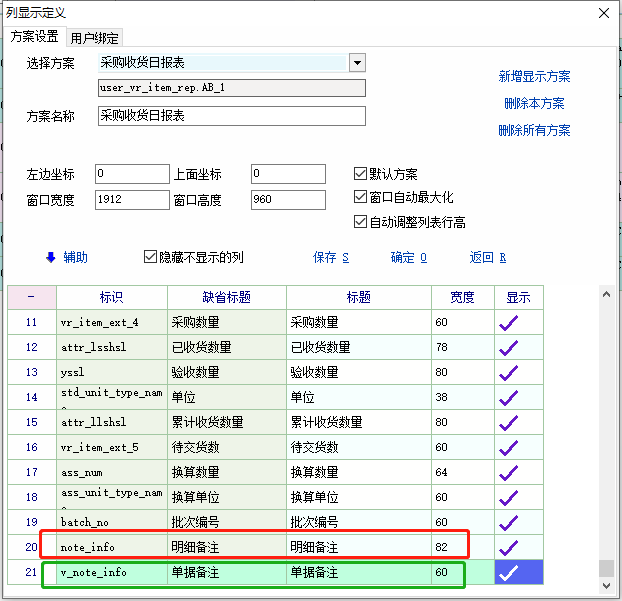This screenshot has height=601, width=622.
Task: Click the scrollbar up arrow of the table
Action: click(605, 295)
